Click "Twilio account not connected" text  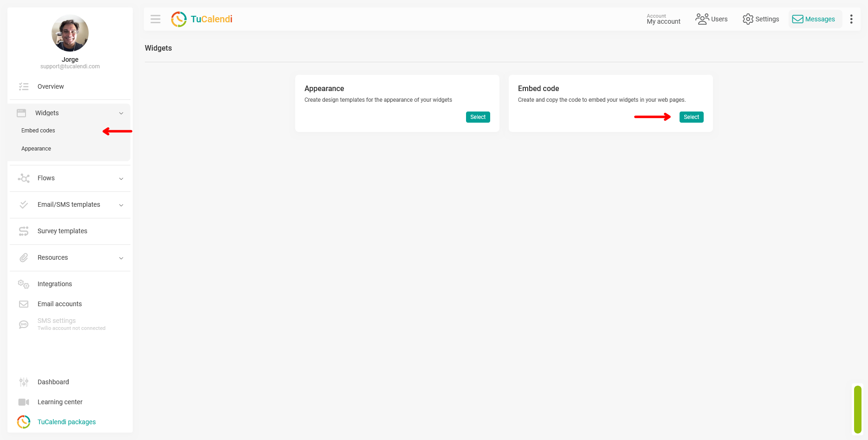[x=71, y=328]
